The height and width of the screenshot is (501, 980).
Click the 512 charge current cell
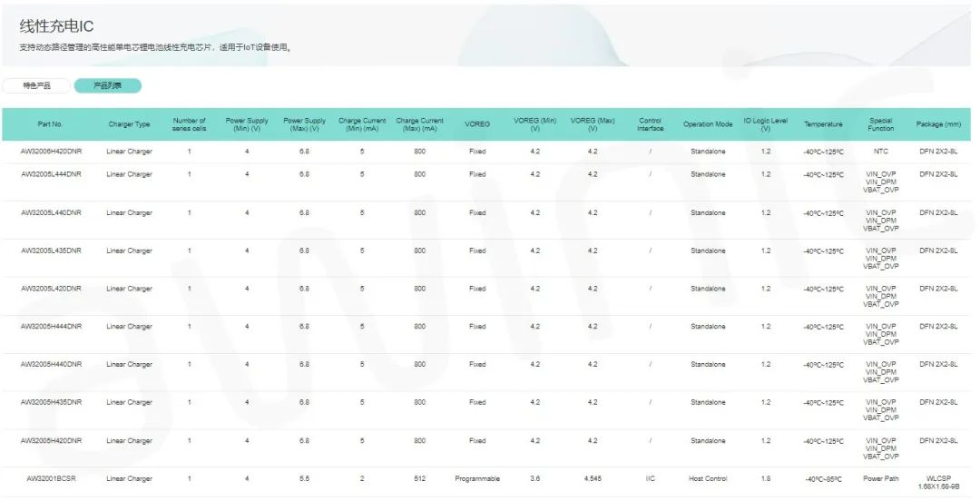click(420, 478)
